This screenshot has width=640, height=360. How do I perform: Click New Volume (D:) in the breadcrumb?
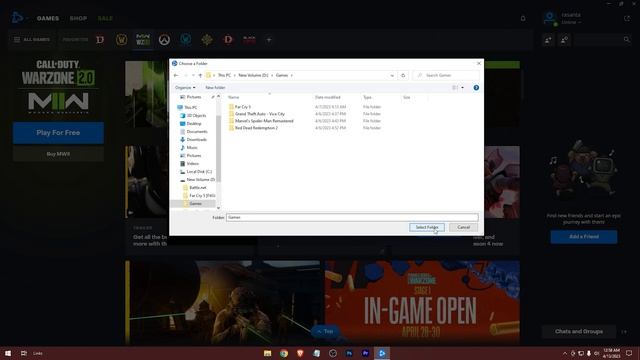[x=253, y=76]
